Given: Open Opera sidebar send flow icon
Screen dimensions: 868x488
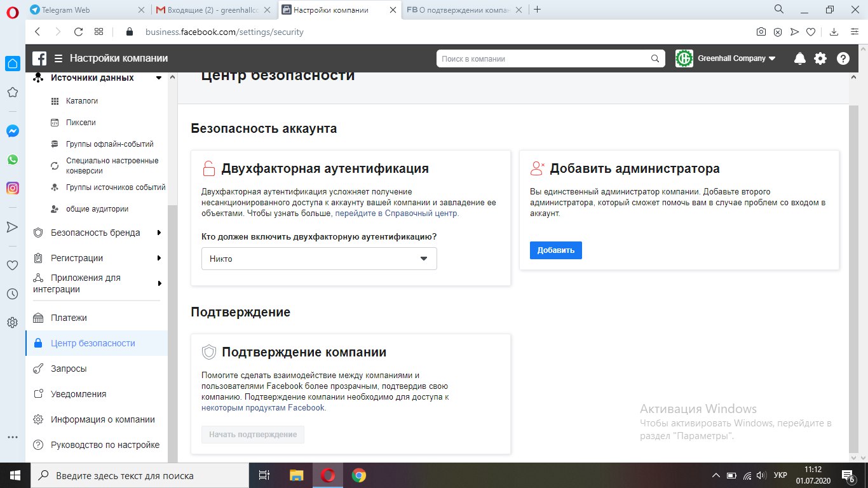Looking at the screenshot, I should [x=12, y=227].
